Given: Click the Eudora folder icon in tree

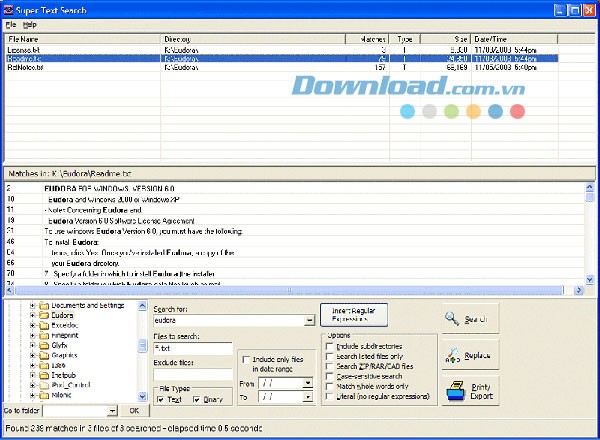Looking at the screenshot, I should tap(46, 315).
